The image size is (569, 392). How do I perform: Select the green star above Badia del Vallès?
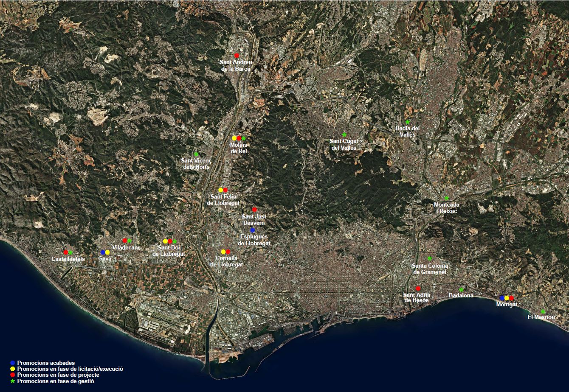[x=407, y=122]
